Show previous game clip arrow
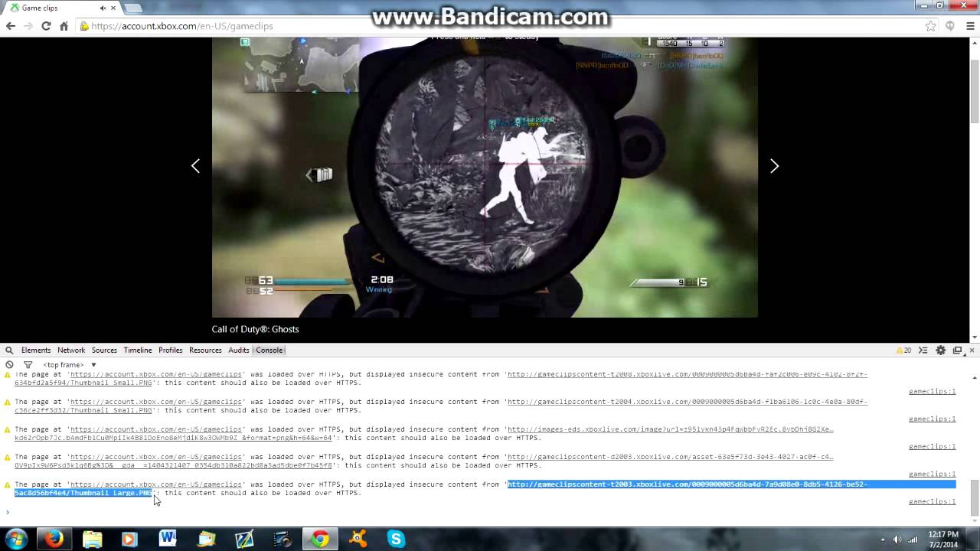This screenshot has width=980, height=551. 195,166
